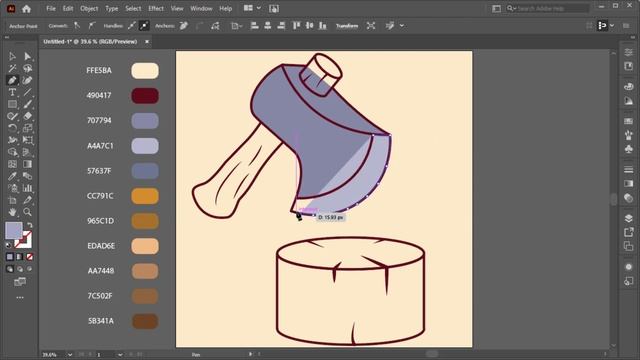Select the Zoom tool magnifier
The width and height of the screenshot is (640, 360).
[x=27, y=212]
